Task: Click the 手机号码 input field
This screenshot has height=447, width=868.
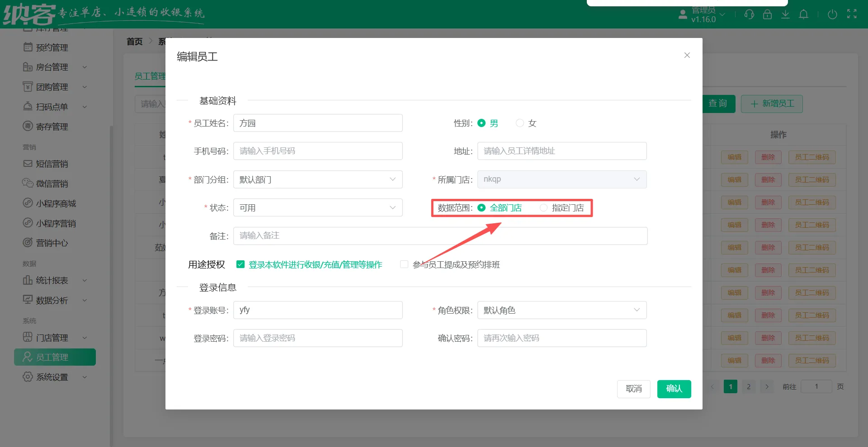Action: [317, 151]
